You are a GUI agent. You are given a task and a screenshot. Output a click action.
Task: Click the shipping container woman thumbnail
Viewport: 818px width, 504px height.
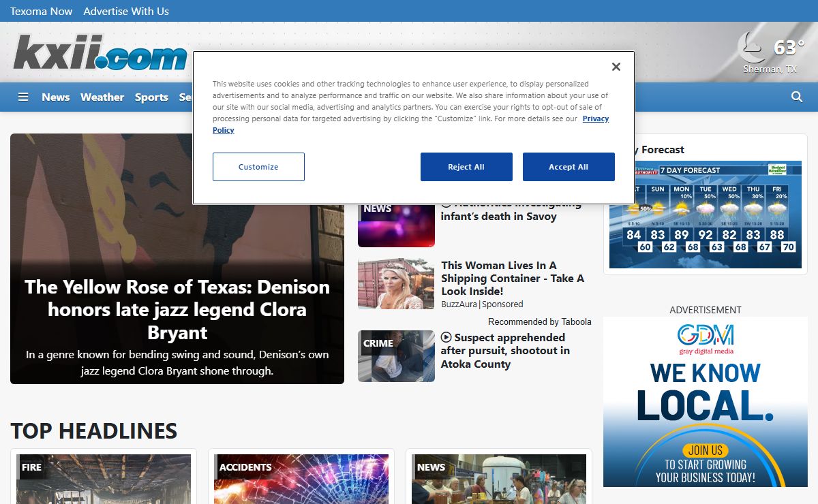[396, 283]
